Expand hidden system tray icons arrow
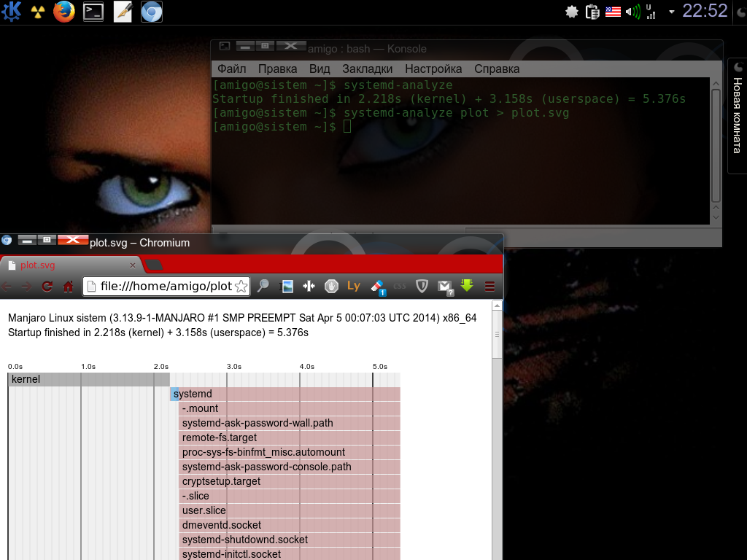This screenshot has width=747, height=560. click(x=672, y=12)
